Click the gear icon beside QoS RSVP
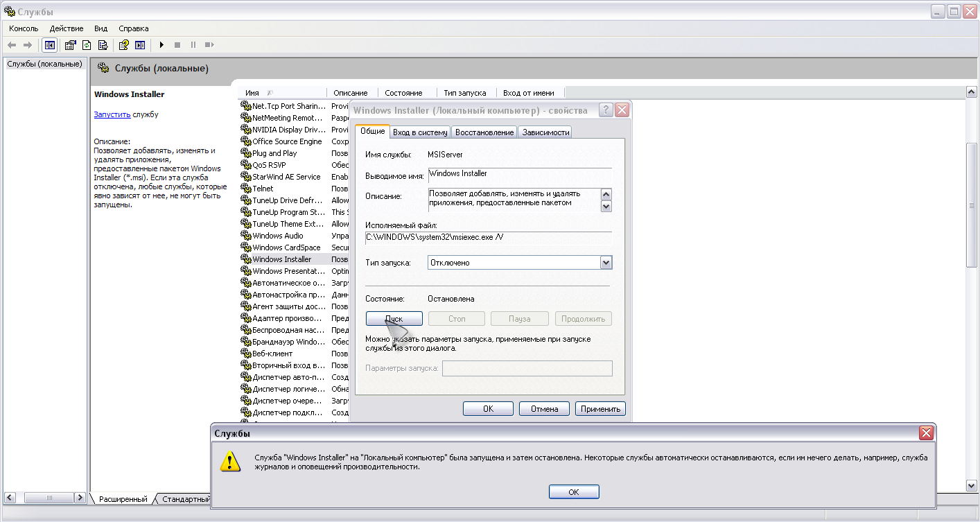 coord(245,165)
